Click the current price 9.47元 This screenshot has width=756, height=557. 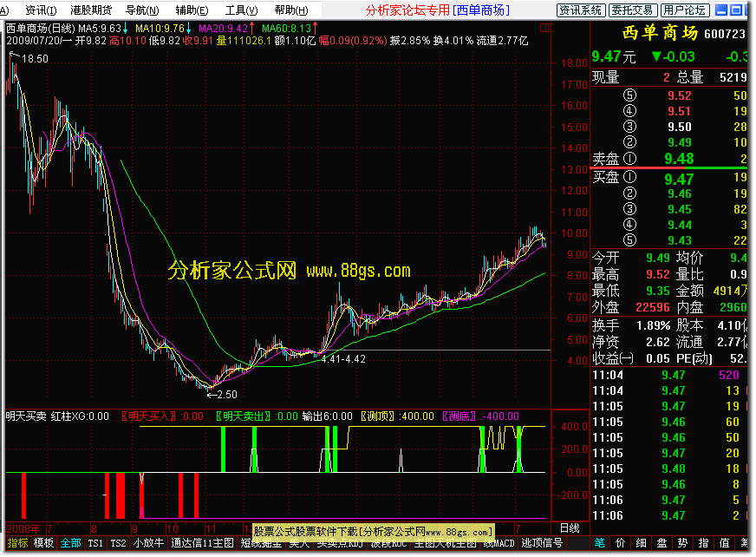(613, 57)
